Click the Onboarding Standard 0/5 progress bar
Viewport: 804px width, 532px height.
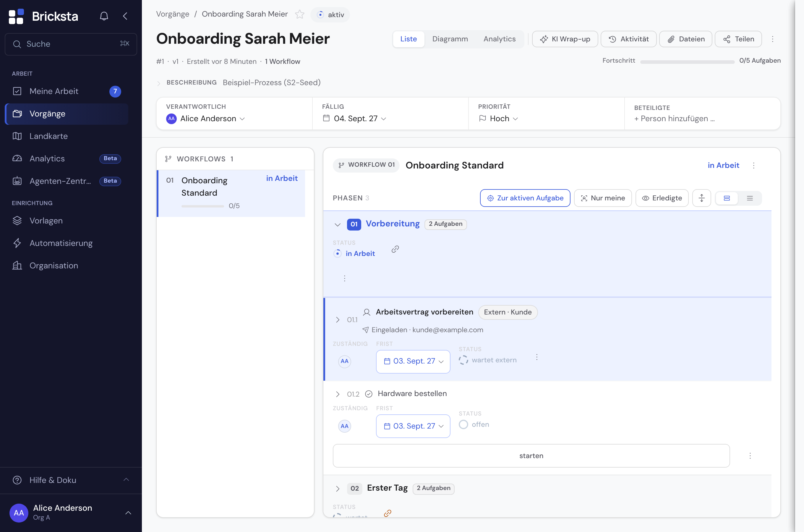click(x=202, y=206)
